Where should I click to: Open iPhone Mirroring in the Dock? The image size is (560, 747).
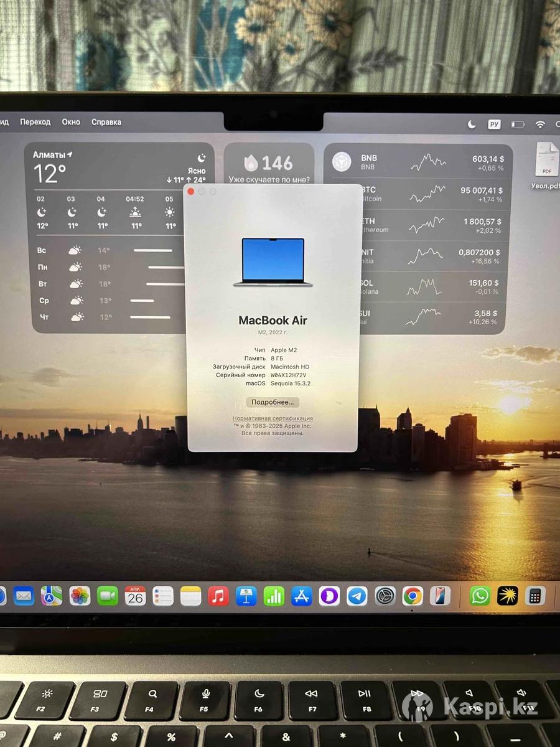point(440,596)
